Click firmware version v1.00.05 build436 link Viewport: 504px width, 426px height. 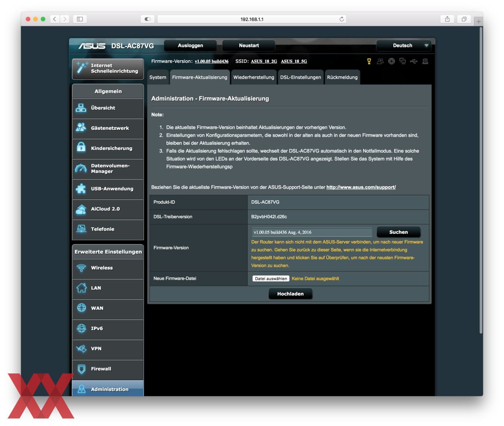212,61
